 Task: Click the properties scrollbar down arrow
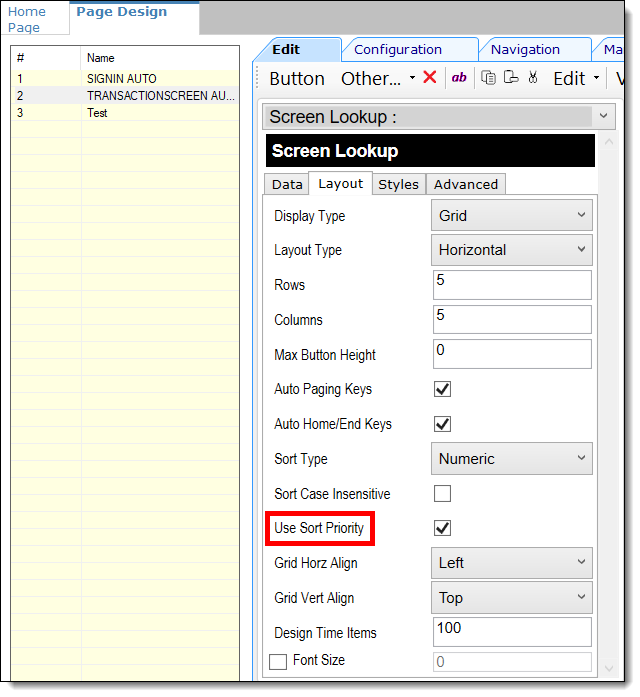[609, 668]
